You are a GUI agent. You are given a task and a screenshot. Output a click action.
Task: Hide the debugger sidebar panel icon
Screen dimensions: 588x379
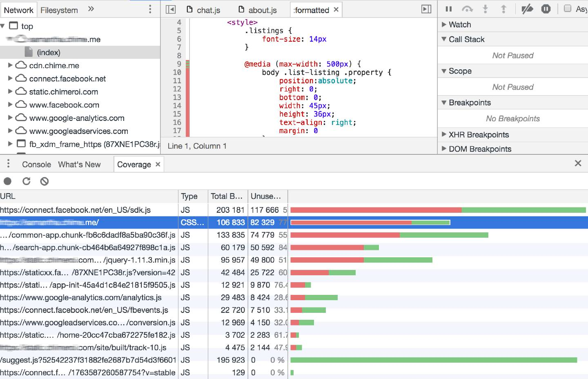tap(426, 9)
